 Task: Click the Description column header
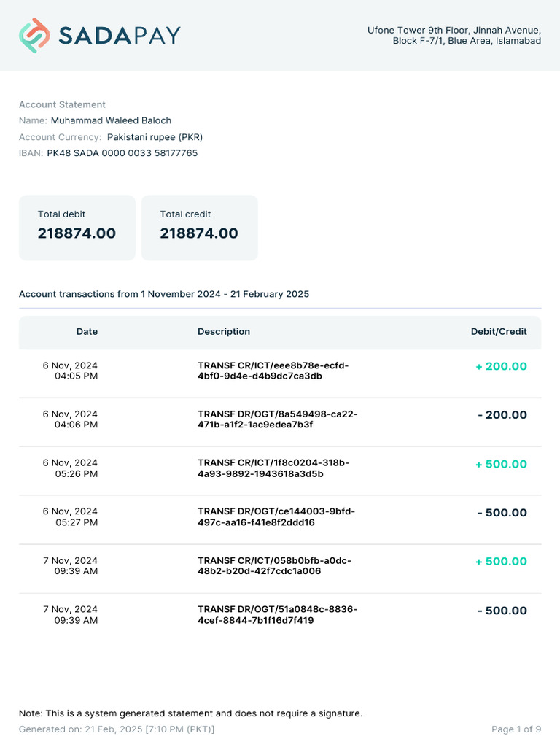[224, 331]
